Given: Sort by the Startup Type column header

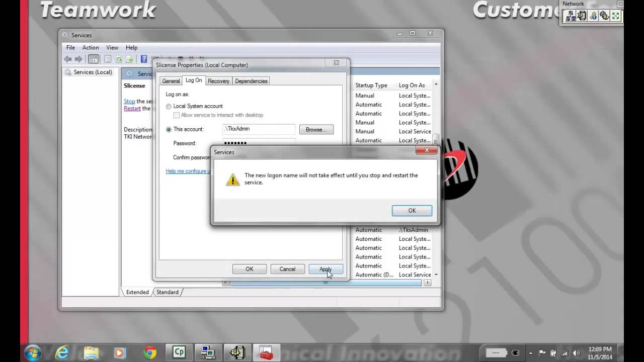Looking at the screenshot, I should click(371, 85).
